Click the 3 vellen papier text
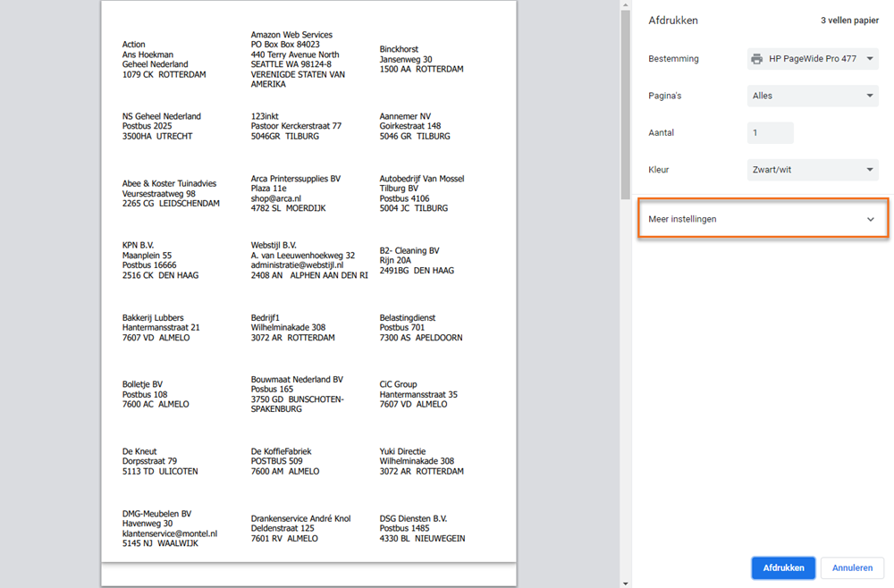894x588 pixels. pyautogui.click(x=849, y=21)
